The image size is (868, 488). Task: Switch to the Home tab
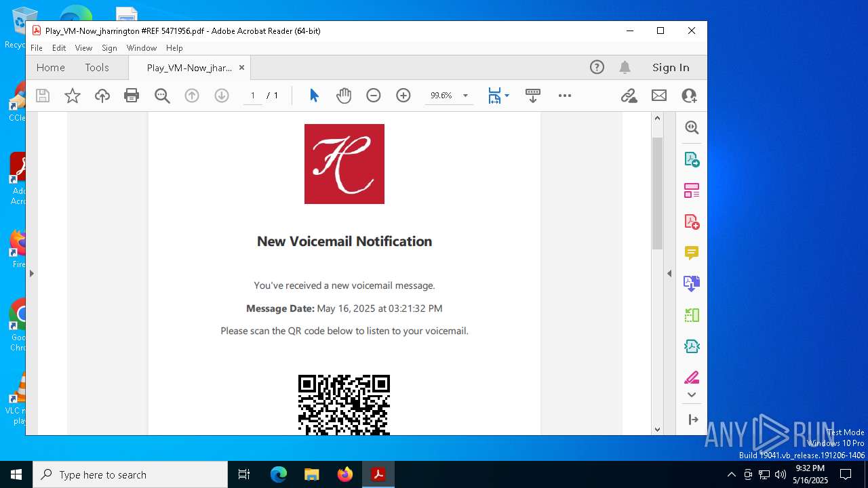pyautogui.click(x=51, y=68)
